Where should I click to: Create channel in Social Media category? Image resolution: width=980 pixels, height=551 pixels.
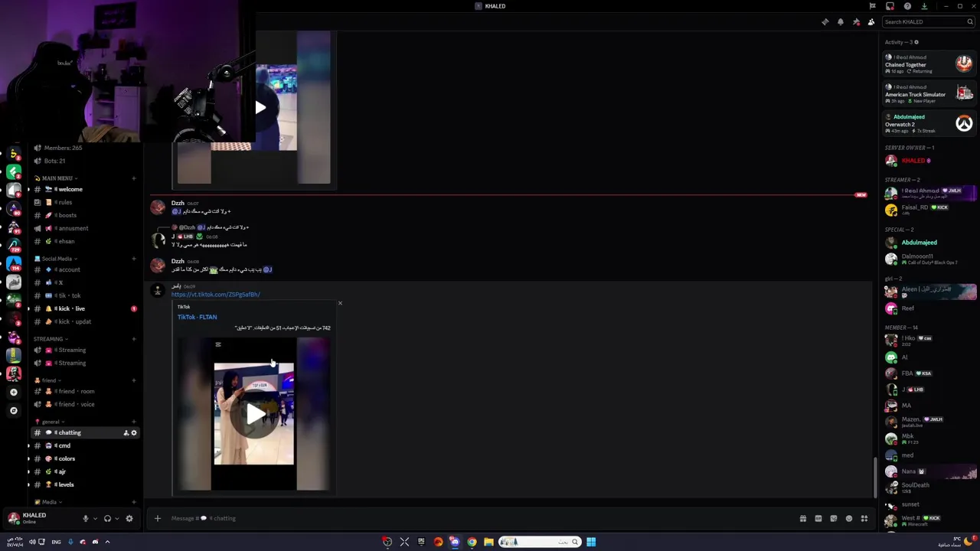pos(133,259)
